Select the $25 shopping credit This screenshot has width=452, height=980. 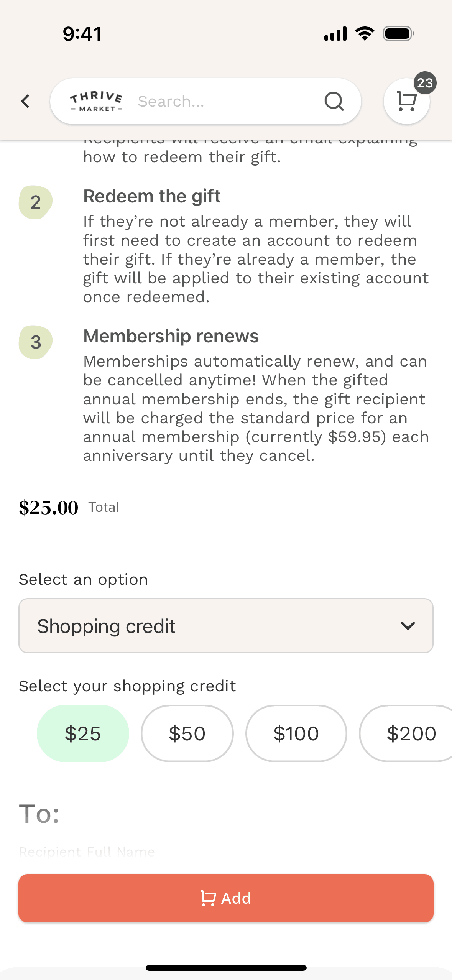point(83,733)
